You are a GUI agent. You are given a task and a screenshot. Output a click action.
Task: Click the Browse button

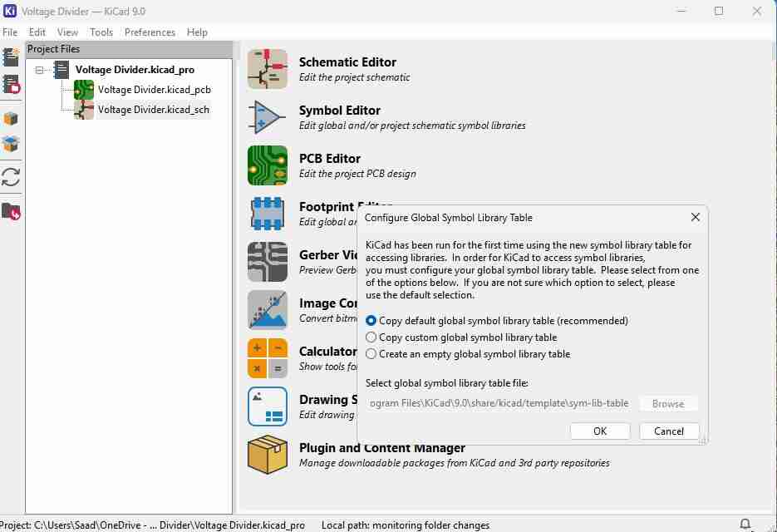[x=668, y=404]
